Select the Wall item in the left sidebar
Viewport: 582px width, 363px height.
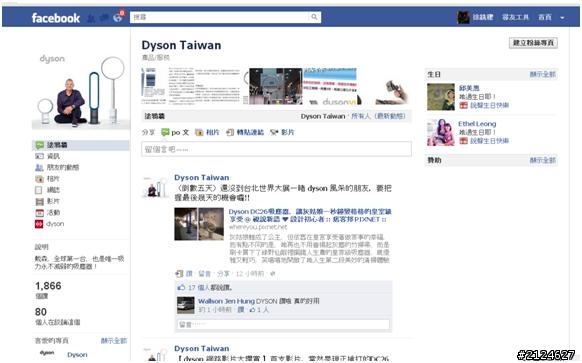[81, 145]
